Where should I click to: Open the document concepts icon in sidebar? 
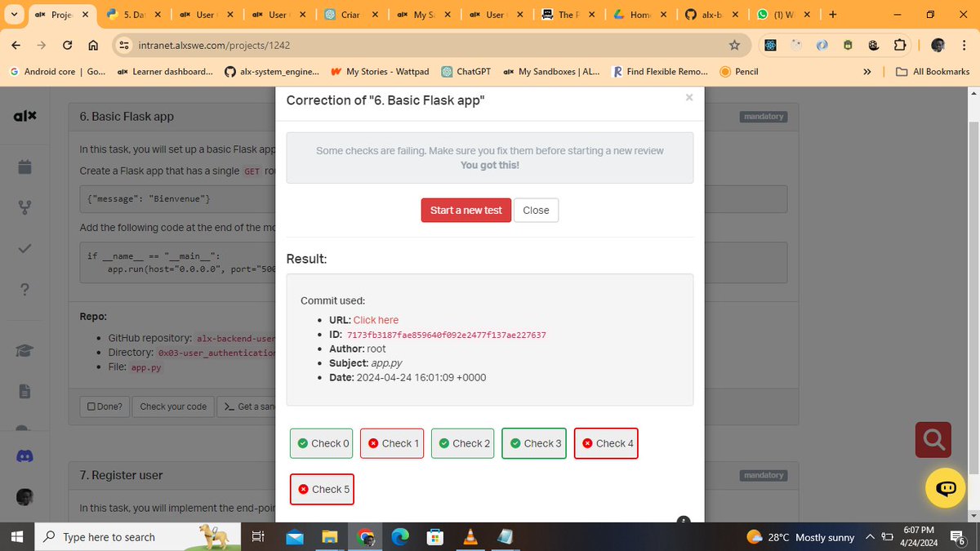(25, 390)
